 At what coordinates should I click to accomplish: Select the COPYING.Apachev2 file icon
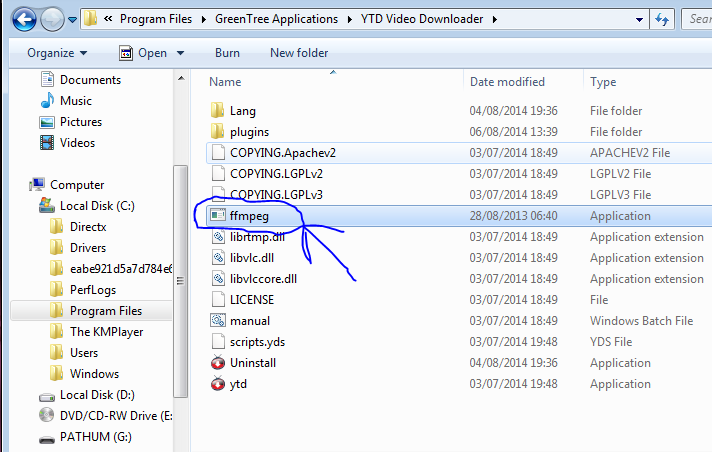218,153
